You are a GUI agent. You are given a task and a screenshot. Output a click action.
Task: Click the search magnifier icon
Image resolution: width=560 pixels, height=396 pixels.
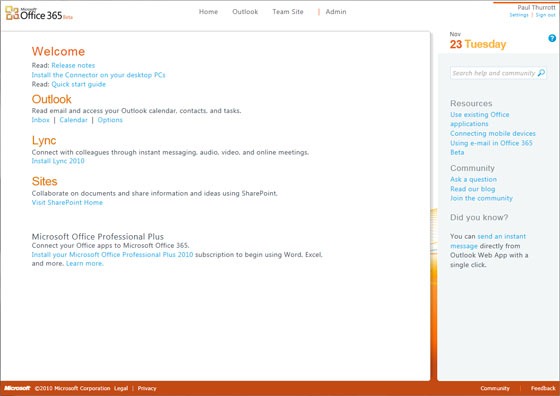coord(541,73)
